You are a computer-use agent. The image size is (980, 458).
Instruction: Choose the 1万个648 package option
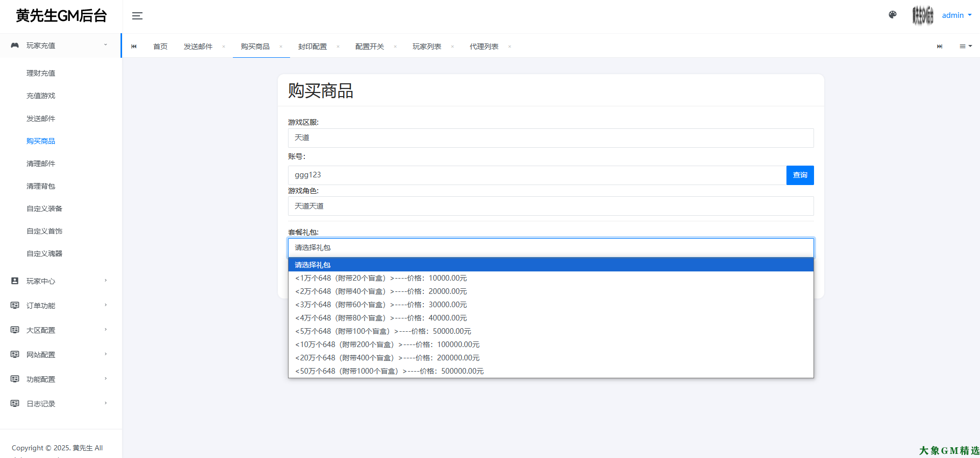click(x=551, y=278)
